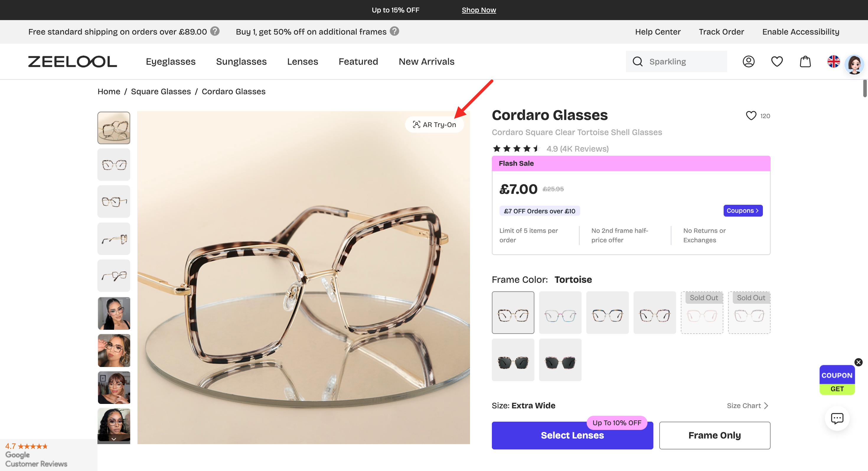The height and width of the screenshot is (471, 868).
Task: Click the Select Lenses button
Action: pyautogui.click(x=572, y=435)
